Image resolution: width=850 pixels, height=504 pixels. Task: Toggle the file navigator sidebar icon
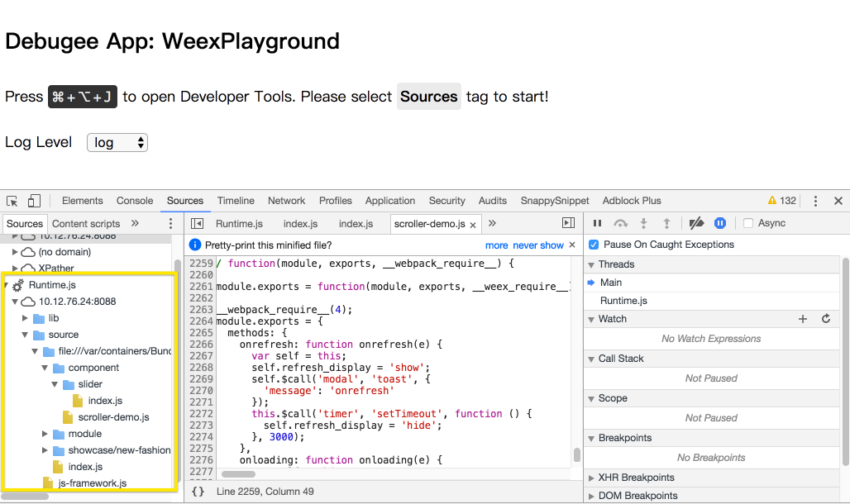198,223
